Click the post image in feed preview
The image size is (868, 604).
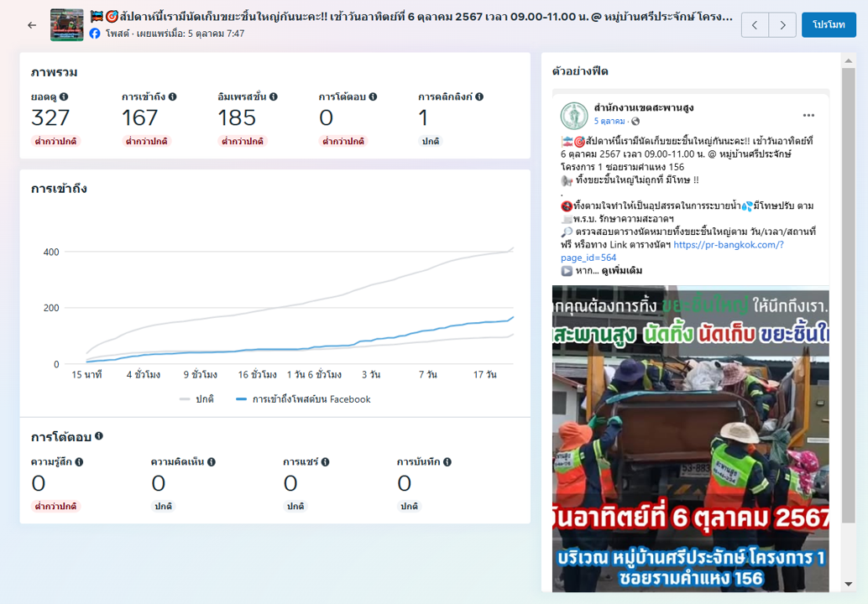pyautogui.click(x=690, y=436)
